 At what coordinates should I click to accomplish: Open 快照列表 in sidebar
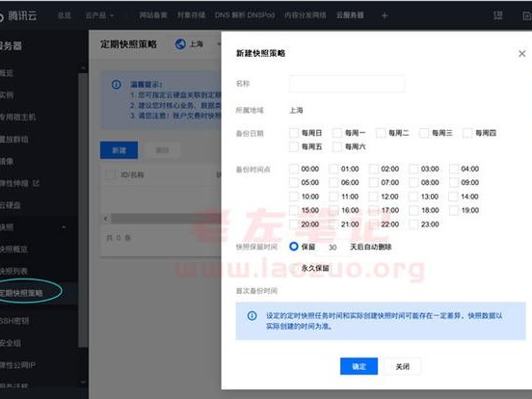tap(13, 271)
